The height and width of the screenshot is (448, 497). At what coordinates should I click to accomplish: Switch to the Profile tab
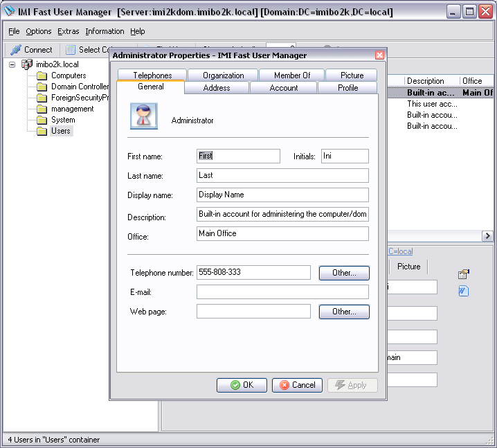(x=347, y=88)
